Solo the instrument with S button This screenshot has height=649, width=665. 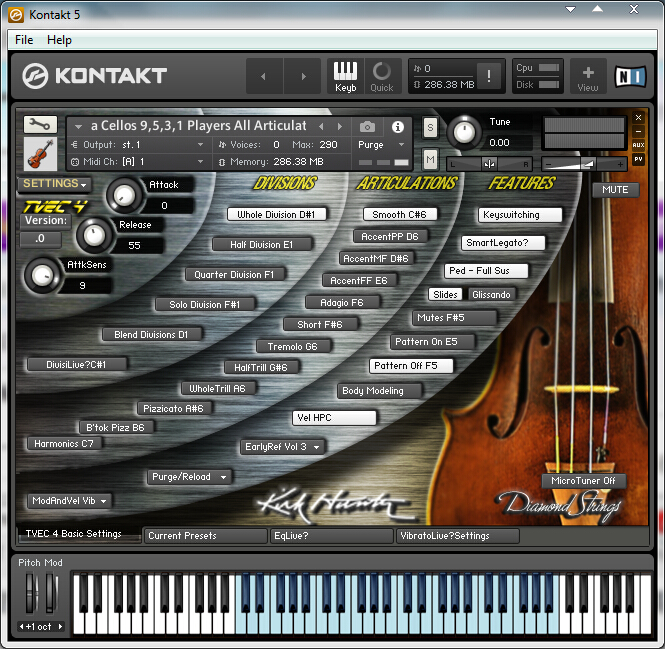[x=430, y=127]
